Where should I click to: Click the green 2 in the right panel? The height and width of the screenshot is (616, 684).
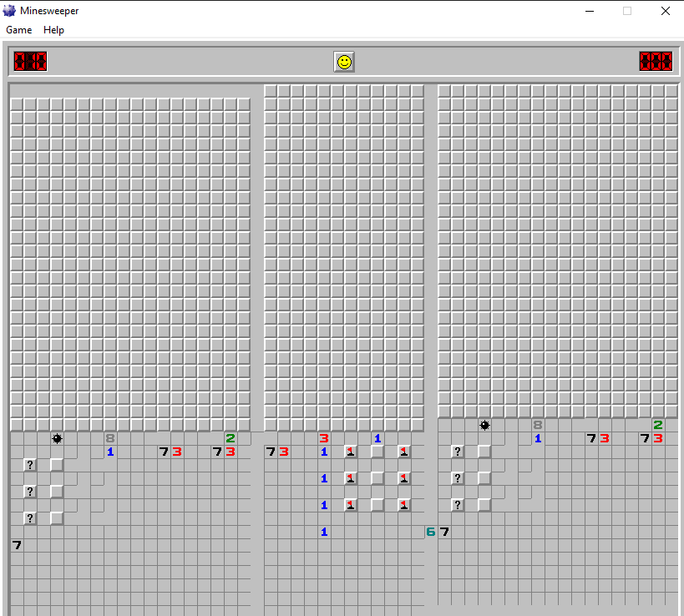pyautogui.click(x=658, y=425)
